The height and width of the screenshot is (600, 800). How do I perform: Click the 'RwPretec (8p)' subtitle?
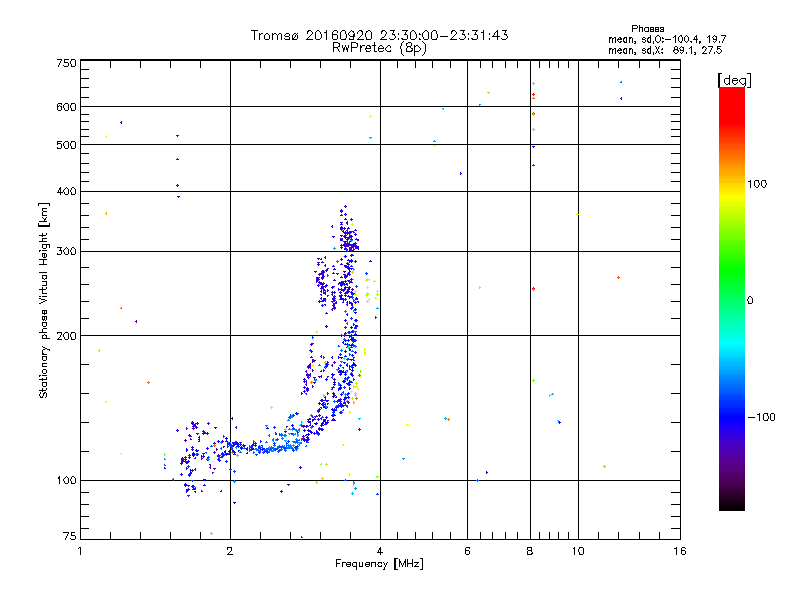(x=379, y=48)
